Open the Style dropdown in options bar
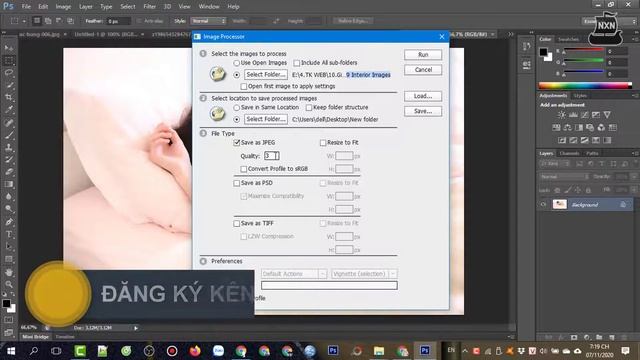 209,21
